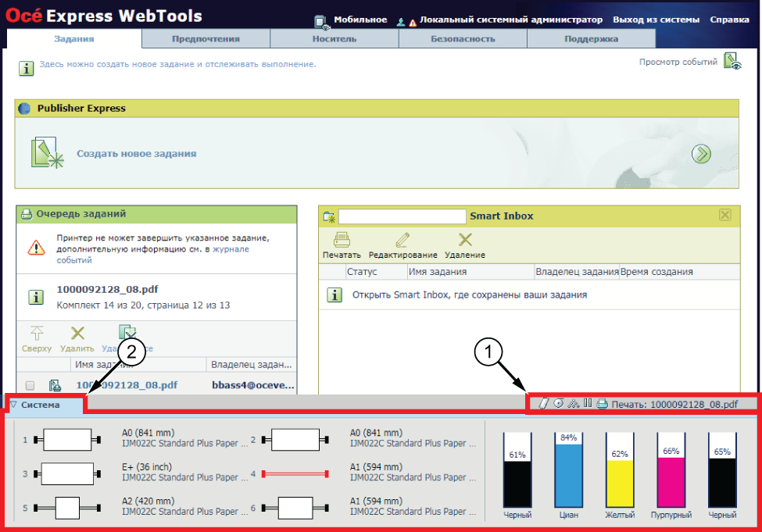The width and height of the screenshot is (762, 532).
Task: Click the Удалить X icon in job queue
Action: click(x=77, y=334)
